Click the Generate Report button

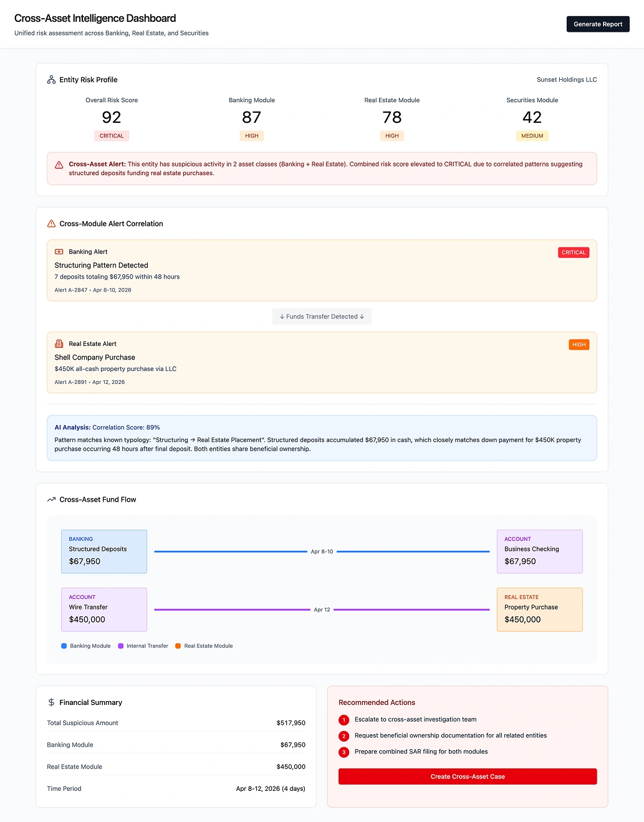(x=597, y=24)
